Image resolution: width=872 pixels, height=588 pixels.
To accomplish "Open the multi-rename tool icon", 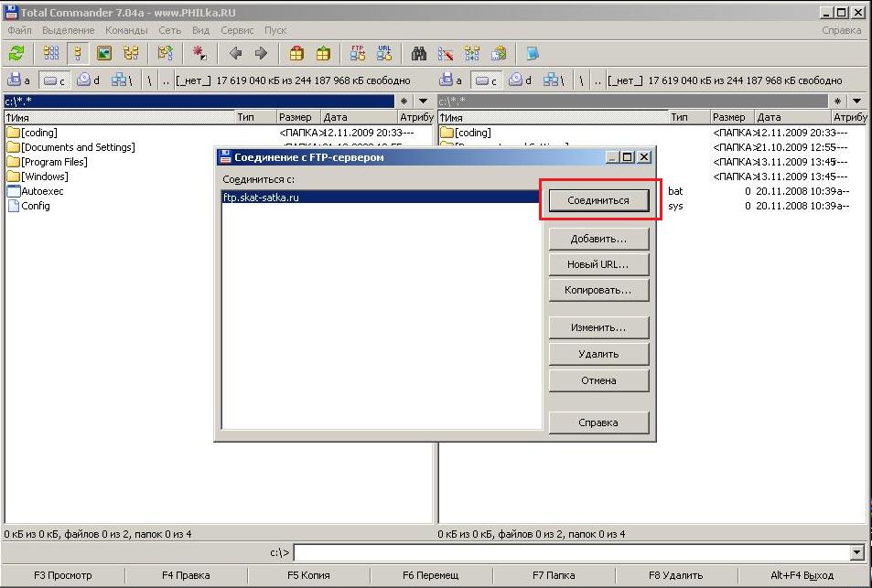I will [x=446, y=53].
